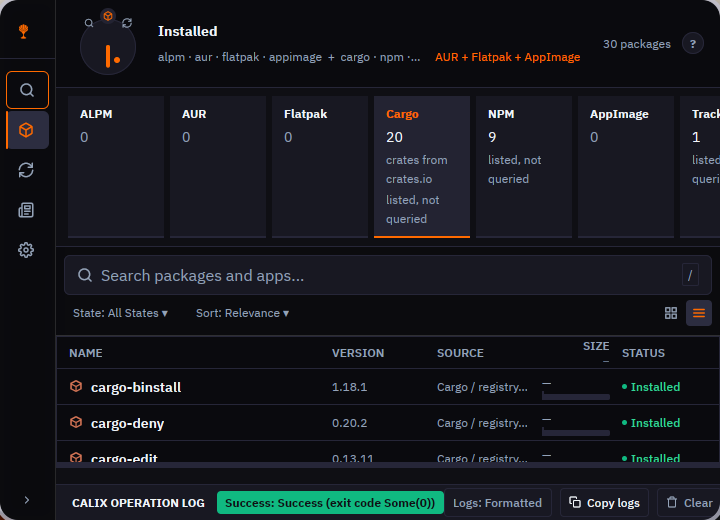Click the size bar for cargo-deny
The image size is (720, 520).
(x=576, y=432)
